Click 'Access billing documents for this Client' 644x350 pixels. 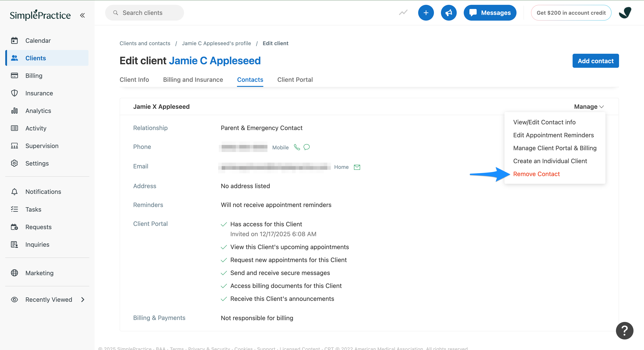coord(286,286)
